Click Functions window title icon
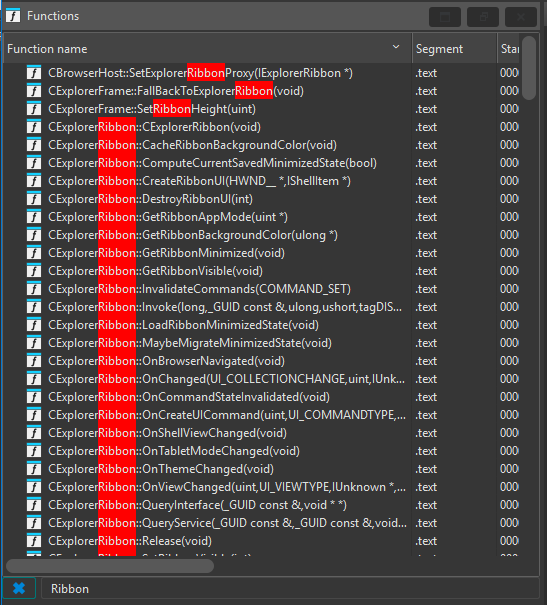Viewport: 547px width, 605px height. coord(13,16)
